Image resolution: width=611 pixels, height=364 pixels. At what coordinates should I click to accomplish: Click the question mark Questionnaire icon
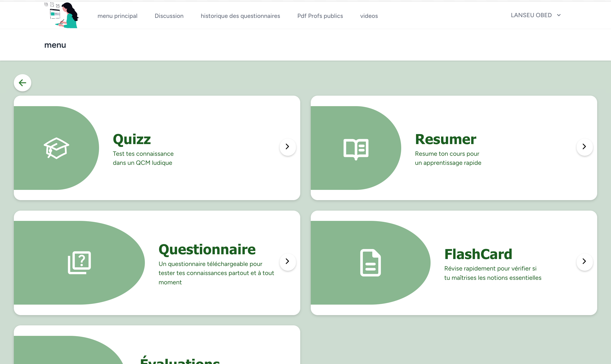(79, 262)
